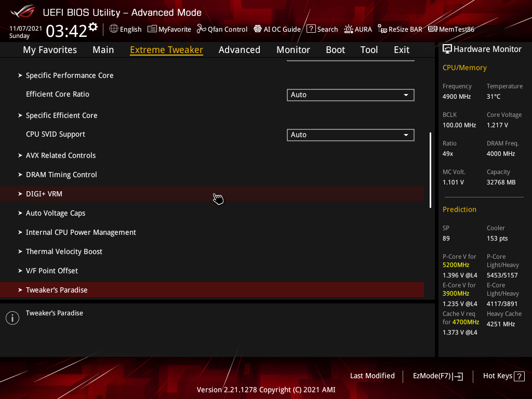
Task: Click the 153 pts cooler score
Action: [497, 238]
